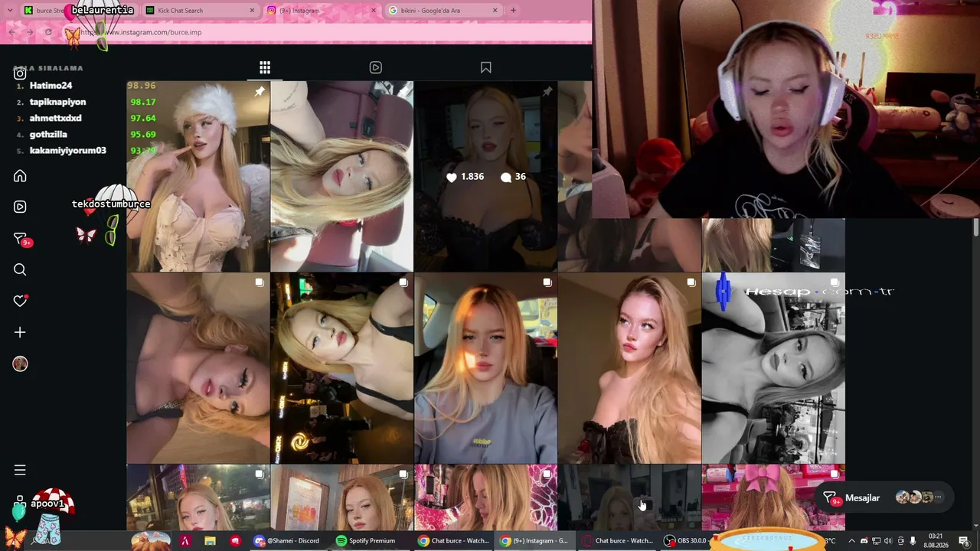This screenshot has height=551, width=980.
Task: Click the 1.836 likes count on hovered post
Action: pyautogui.click(x=465, y=177)
